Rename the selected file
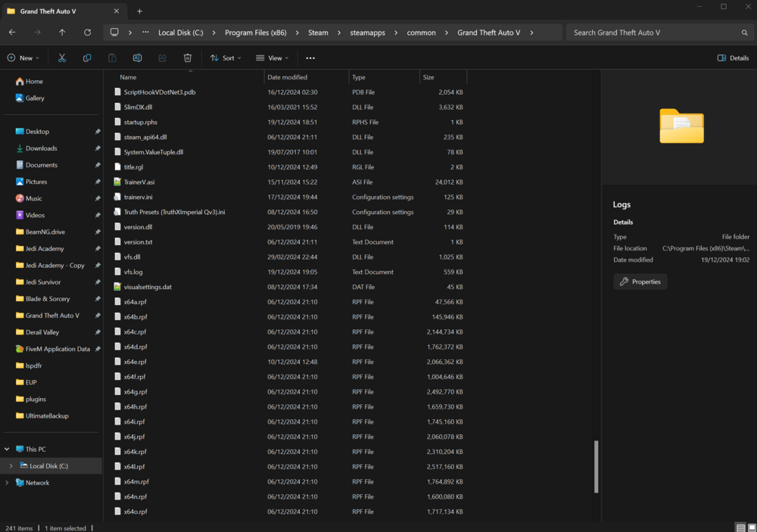This screenshot has width=757, height=532. [137, 58]
